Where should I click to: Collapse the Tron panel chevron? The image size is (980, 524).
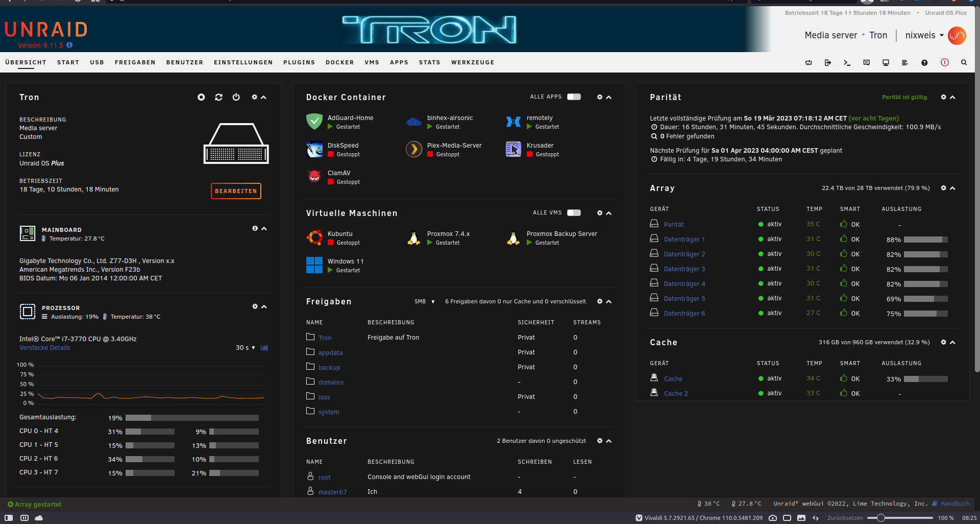click(x=264, y=97)
